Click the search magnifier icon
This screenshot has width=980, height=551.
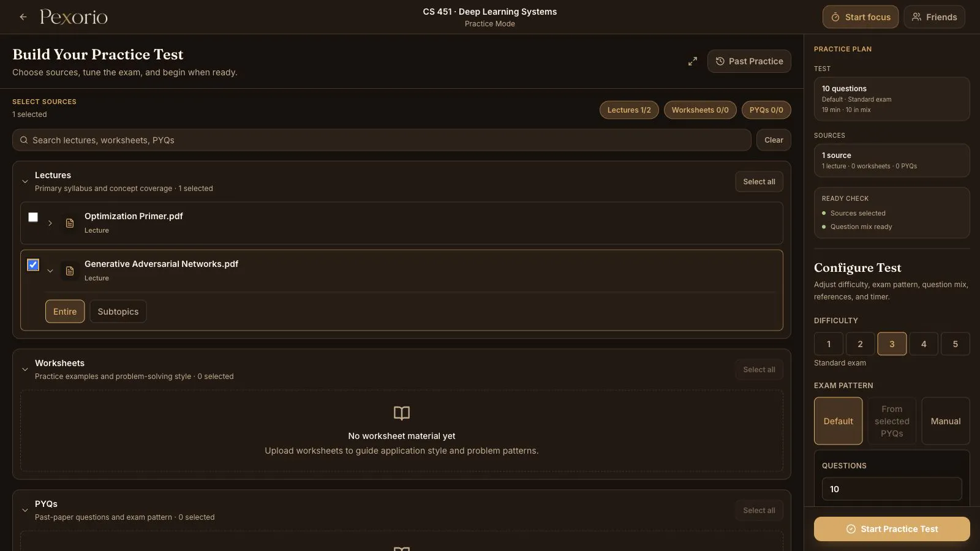pos(24,140)
